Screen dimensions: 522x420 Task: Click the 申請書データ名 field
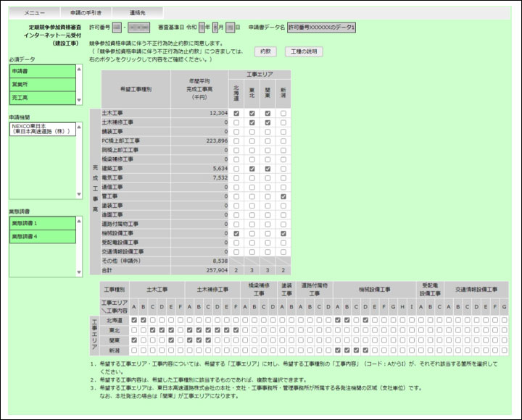(x=322, y=28)
